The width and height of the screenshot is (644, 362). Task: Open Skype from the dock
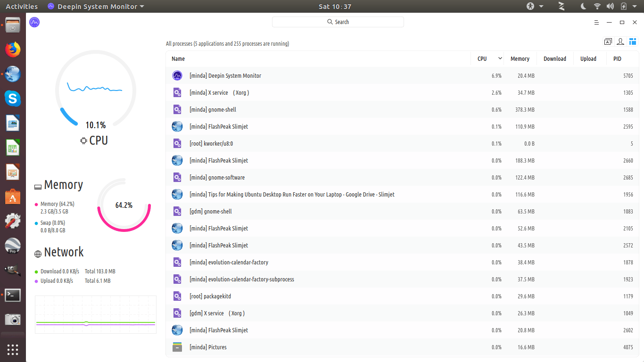[13, 99]
